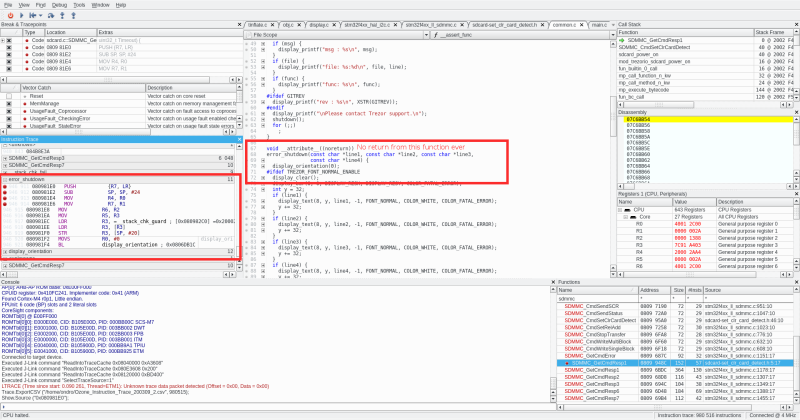
Task: Close the Functions panel
Action: 796,282
